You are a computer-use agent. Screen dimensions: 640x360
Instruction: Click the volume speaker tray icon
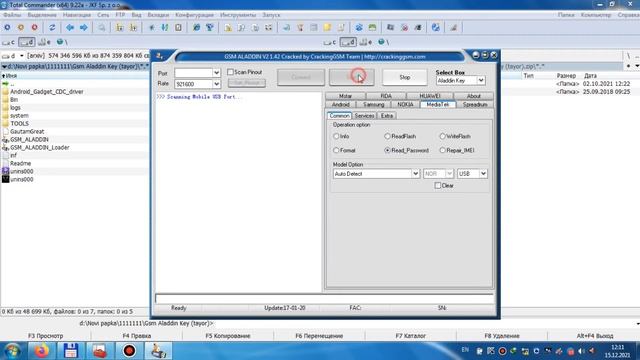[x=581, y=351]
